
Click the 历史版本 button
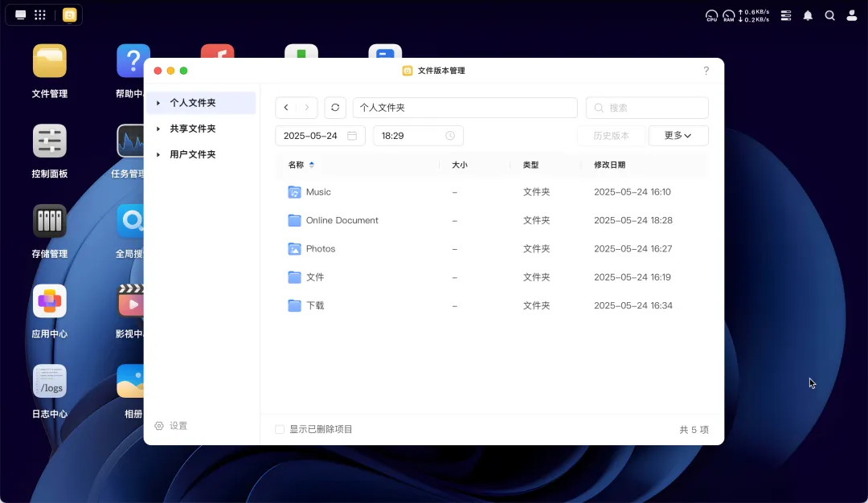click(611, 136)
